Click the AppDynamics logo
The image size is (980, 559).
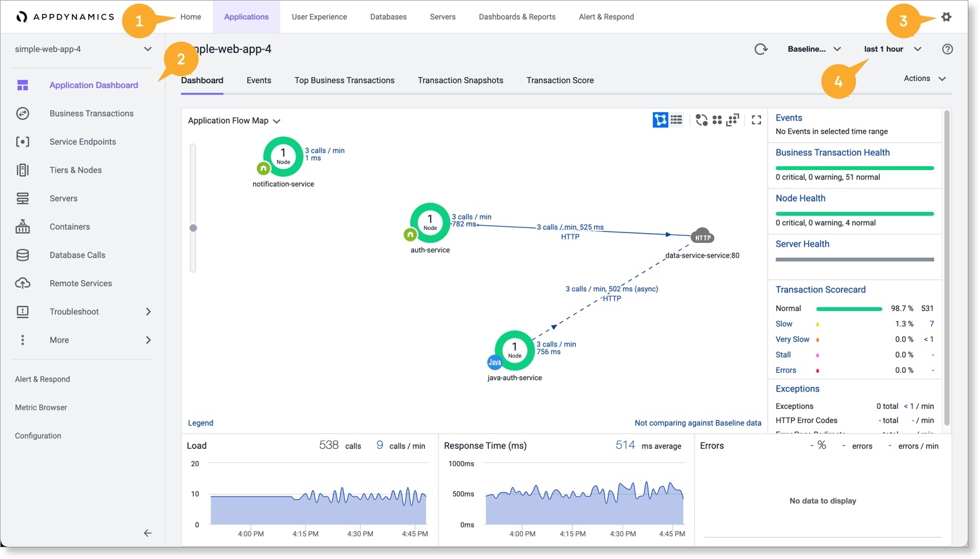65,17
